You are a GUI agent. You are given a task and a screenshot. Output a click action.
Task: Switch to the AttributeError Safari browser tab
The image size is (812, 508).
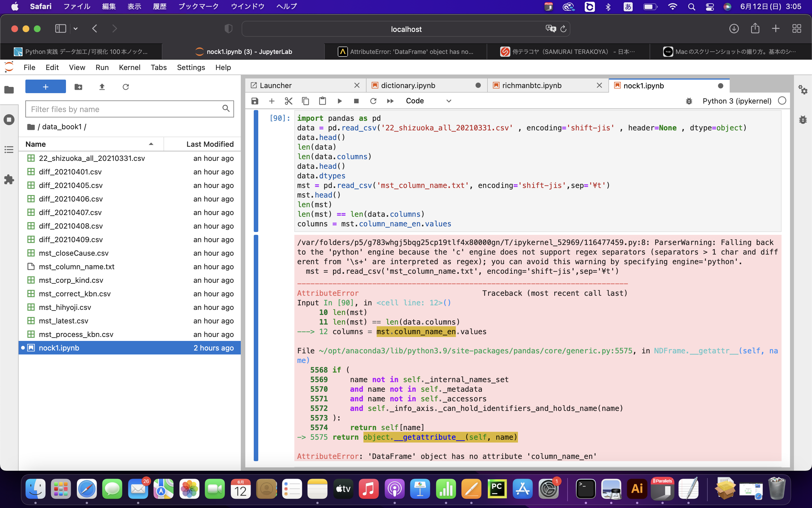tap(406, 51)
